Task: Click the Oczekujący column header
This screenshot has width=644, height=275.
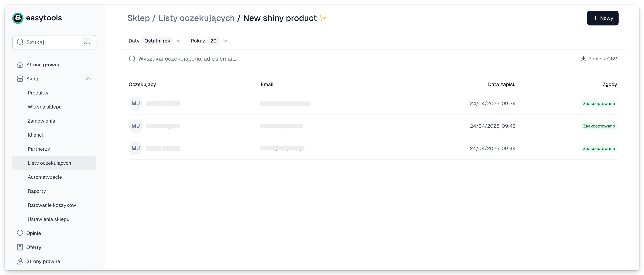Action: [x=142, y=85]
